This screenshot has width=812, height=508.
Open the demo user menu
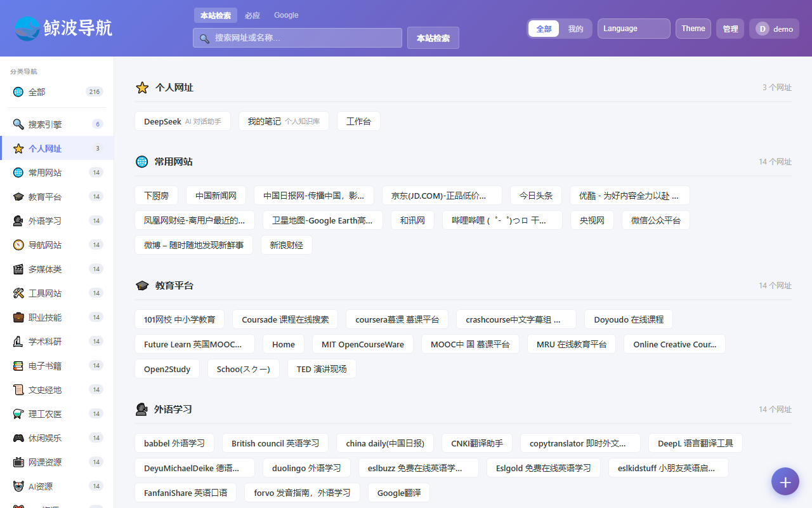coord(774,29)
